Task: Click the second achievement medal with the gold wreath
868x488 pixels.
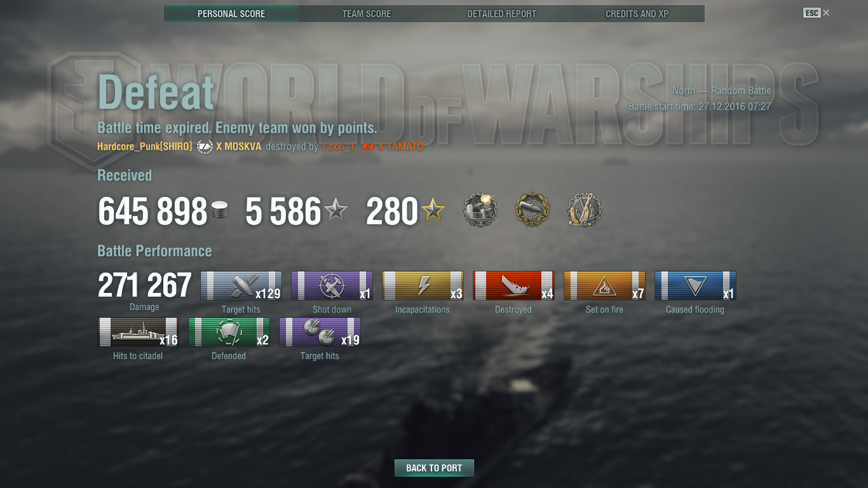Action: 532,210
